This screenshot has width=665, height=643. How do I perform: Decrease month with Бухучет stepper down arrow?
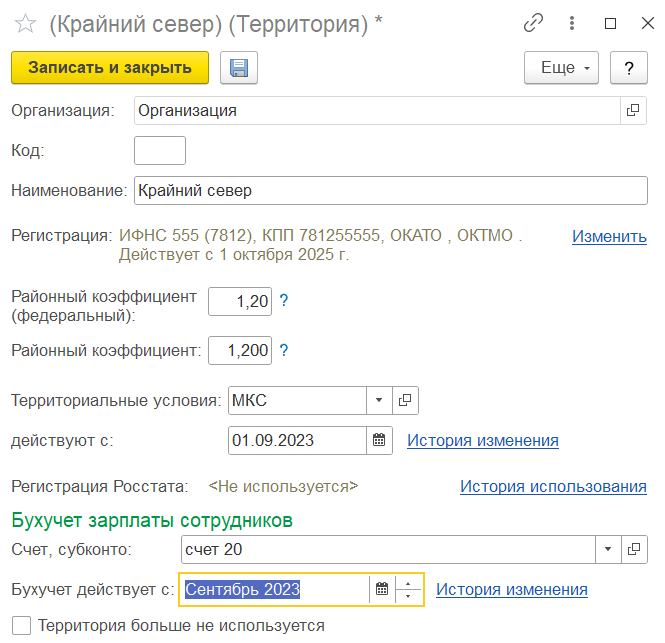point(408,596)
